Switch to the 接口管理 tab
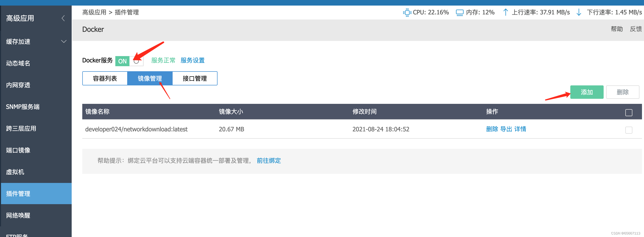This screenshot has height=237, width=644. click(195, 78)
